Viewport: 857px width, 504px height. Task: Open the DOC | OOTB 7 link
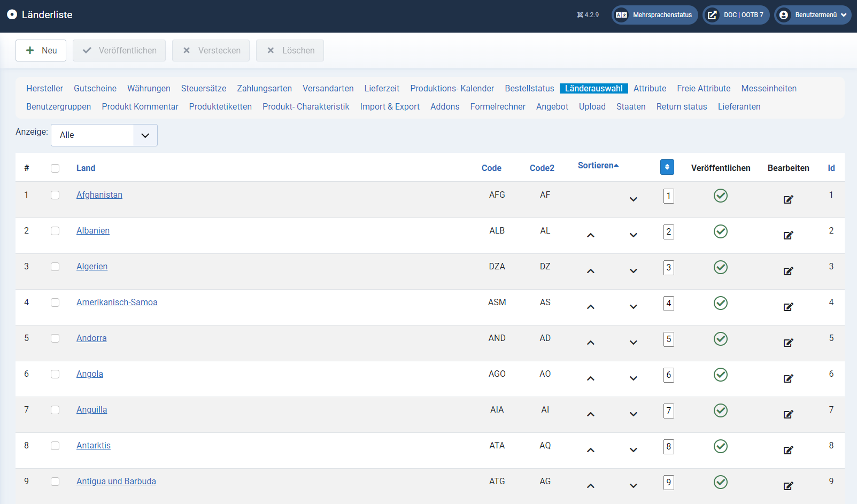click(x=736, y=15)
